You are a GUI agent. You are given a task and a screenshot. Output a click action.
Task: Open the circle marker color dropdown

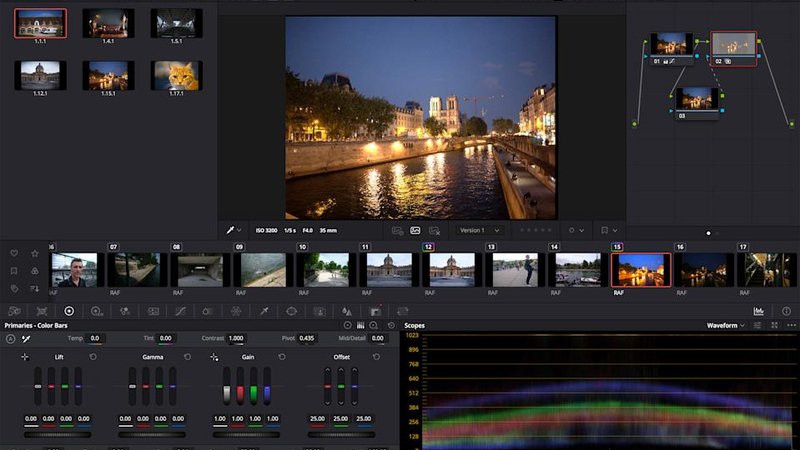point(576,231)
